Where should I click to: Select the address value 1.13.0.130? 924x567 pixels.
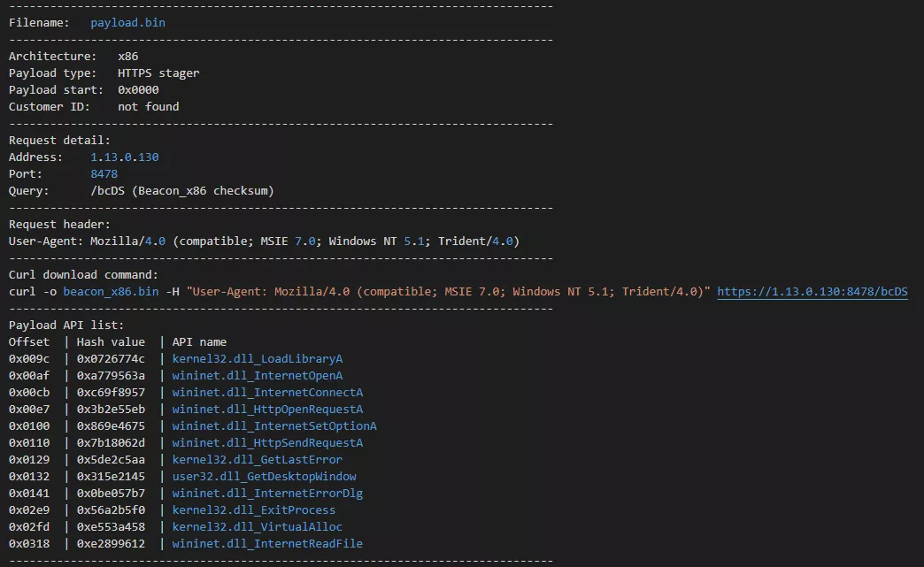coord(124,157)
